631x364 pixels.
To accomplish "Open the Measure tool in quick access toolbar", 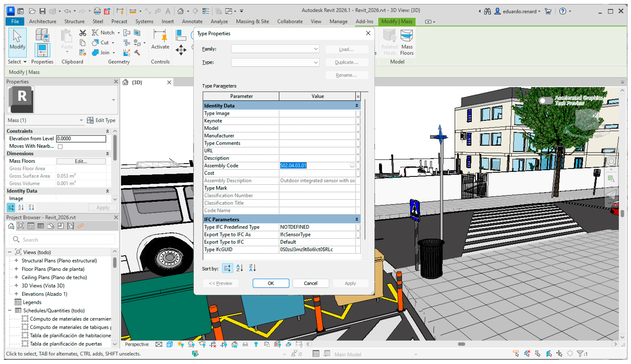I will pos(133,11).
